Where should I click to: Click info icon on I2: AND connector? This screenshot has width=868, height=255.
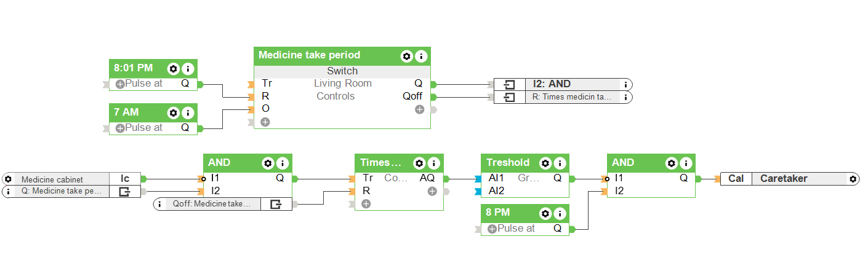coord(625,84)
